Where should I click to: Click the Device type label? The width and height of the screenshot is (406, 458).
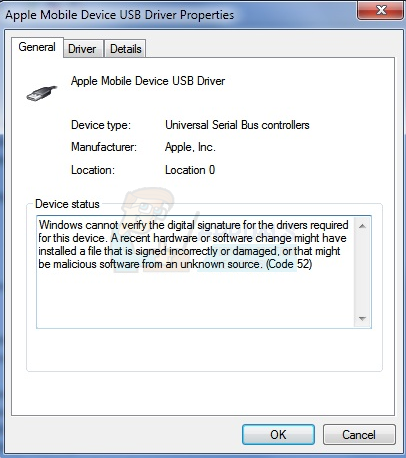point(101,125)
